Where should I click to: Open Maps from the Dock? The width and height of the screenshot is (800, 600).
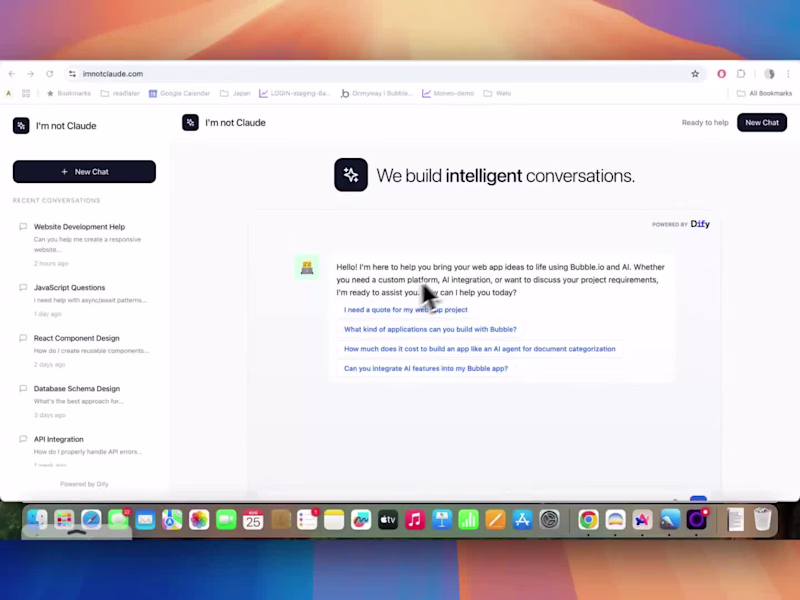(172, 520)
